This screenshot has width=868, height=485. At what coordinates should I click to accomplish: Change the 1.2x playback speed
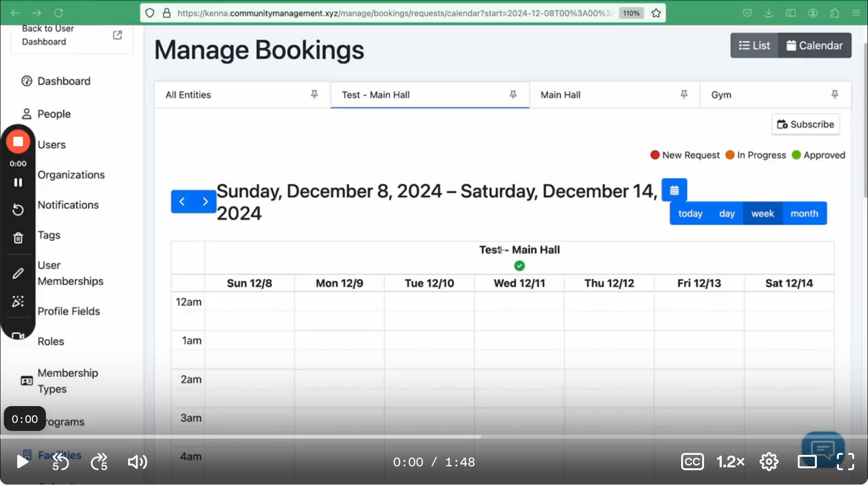730,462
